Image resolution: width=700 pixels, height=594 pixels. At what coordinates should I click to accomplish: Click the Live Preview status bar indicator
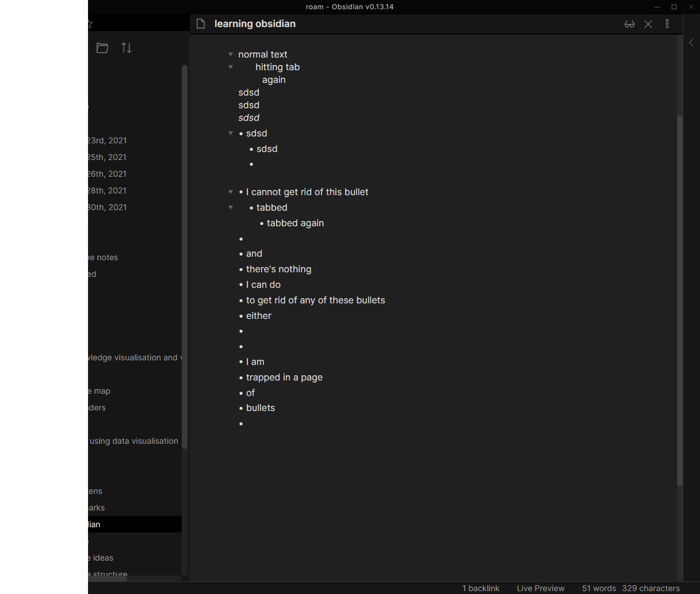540,588
